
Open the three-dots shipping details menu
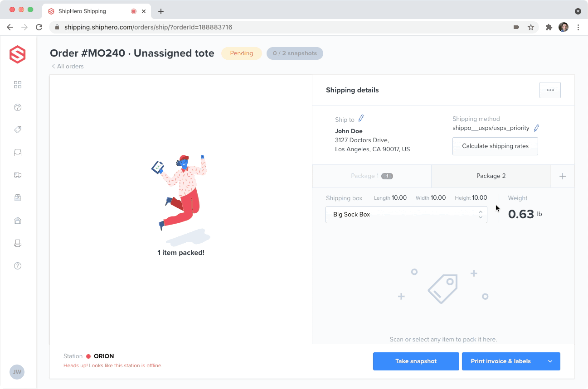click(x=550, y=90)
